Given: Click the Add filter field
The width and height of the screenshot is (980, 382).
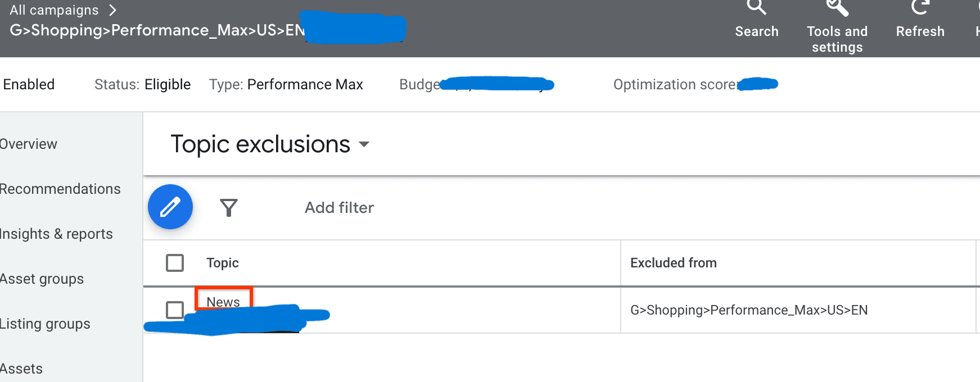Looking at the screenshot, I should [339, 208].
